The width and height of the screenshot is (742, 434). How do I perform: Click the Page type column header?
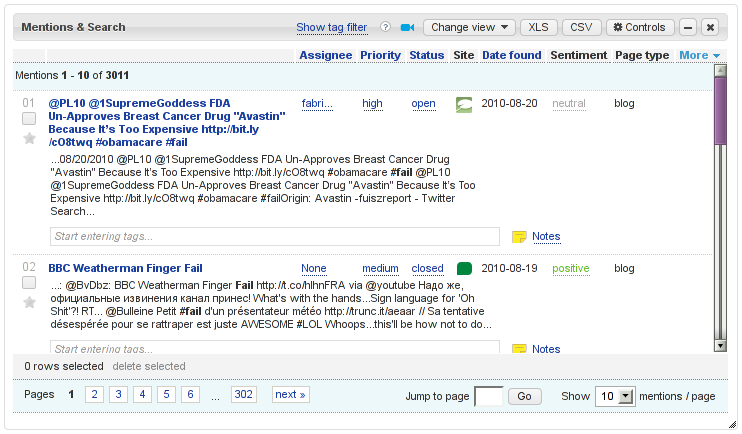click(x=642, y=55)
